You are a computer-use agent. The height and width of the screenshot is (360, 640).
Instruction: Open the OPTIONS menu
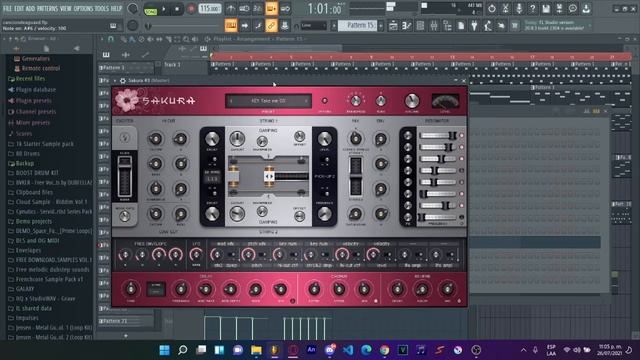(83, 8)
